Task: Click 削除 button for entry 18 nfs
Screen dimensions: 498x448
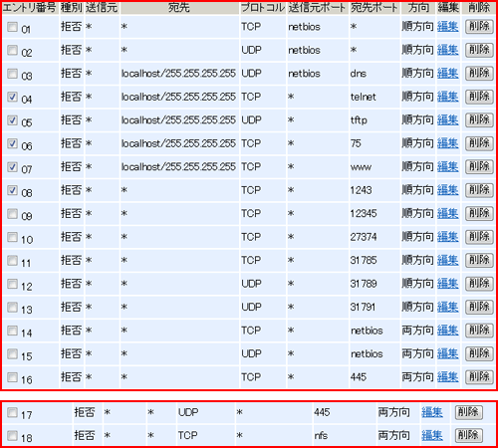Action: tap(468, 435)
